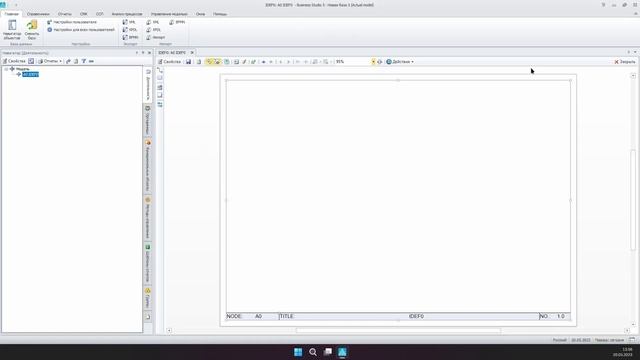Image resolution: width=640 pixels, height=360 pixels.
Task: Close the A0 IDEF0 diagram tab
Action: point(192,53)
